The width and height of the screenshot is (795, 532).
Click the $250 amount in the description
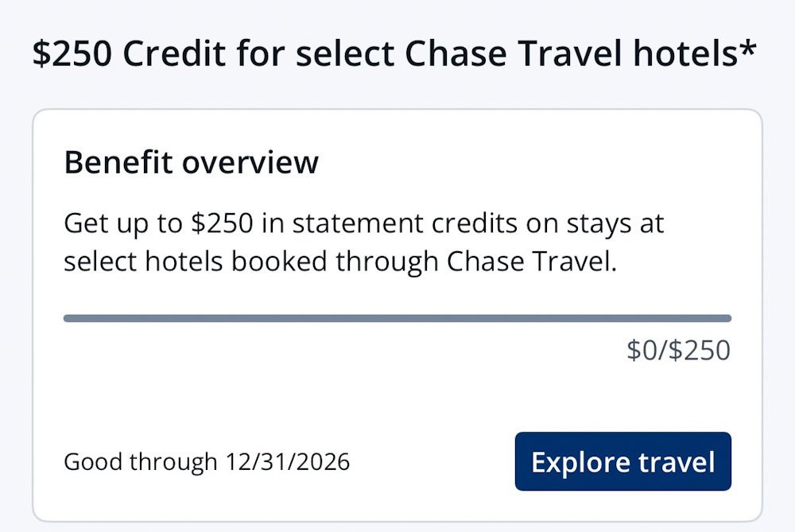(222, 223)
